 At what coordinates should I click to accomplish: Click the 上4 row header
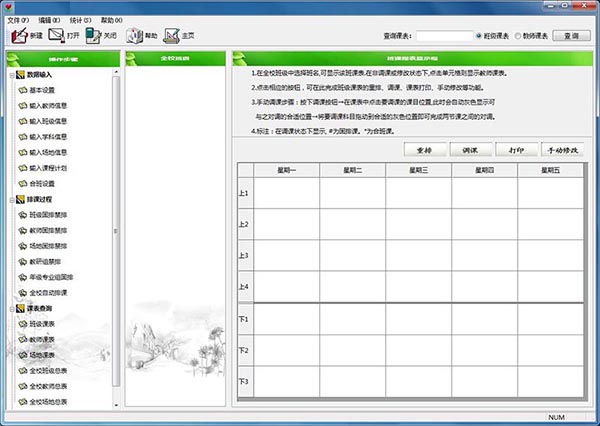click(245, 286)
